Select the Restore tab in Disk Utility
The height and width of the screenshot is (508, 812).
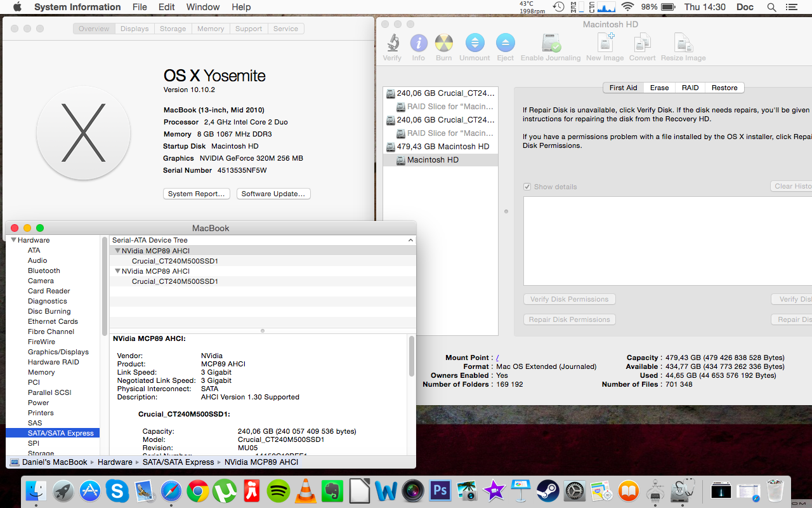724,88
